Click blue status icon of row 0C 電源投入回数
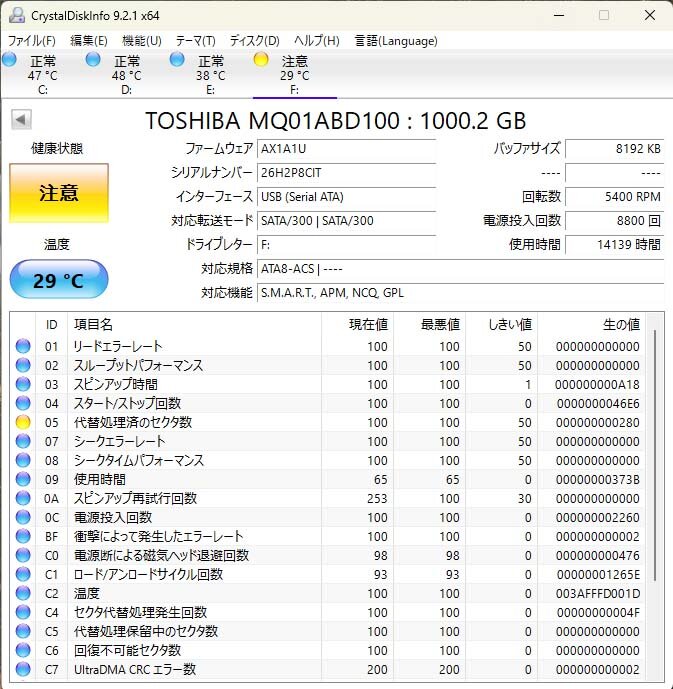673x689 pixels. [23, 517]
